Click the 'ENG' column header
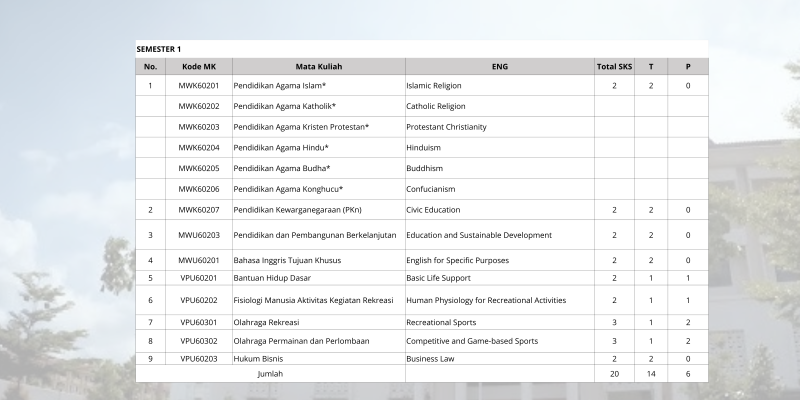 tap(500, 66)
